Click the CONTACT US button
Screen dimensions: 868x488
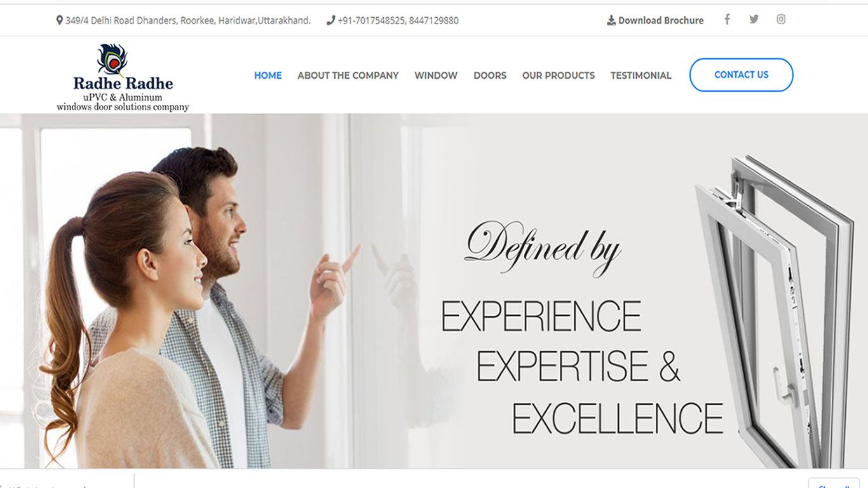point(742,75)
